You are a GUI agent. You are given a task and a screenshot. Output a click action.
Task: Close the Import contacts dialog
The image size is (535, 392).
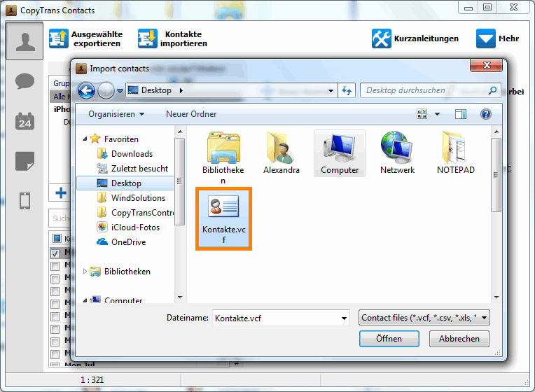pyautogui.click(x=486, y=65)
